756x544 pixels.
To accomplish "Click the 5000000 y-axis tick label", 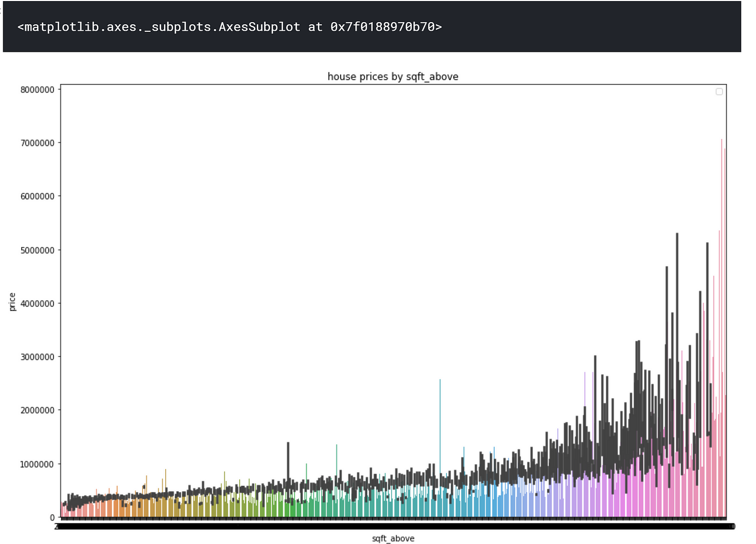I will pos(37,250).
